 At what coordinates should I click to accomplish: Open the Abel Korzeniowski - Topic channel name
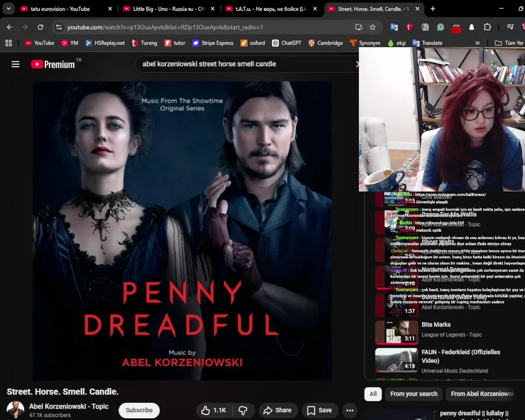coord(69,406)
